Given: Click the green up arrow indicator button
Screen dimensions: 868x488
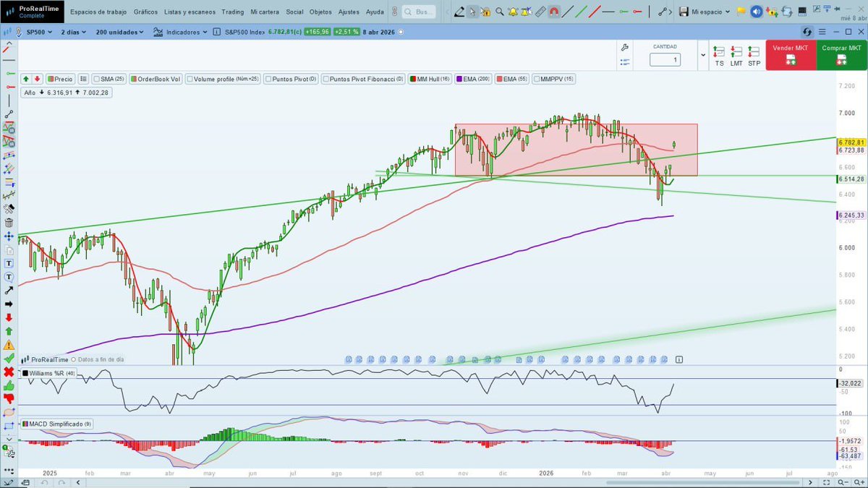Looking at the screenshot, I should tap(26, 79).
